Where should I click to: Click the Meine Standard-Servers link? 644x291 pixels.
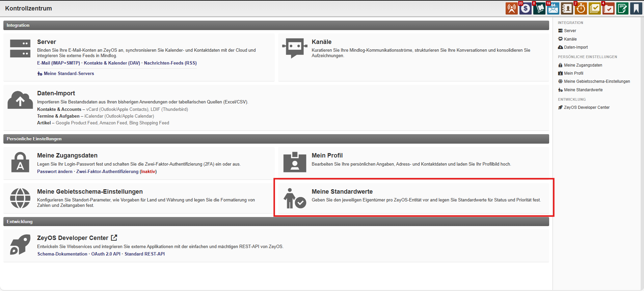tap(69, 74)
